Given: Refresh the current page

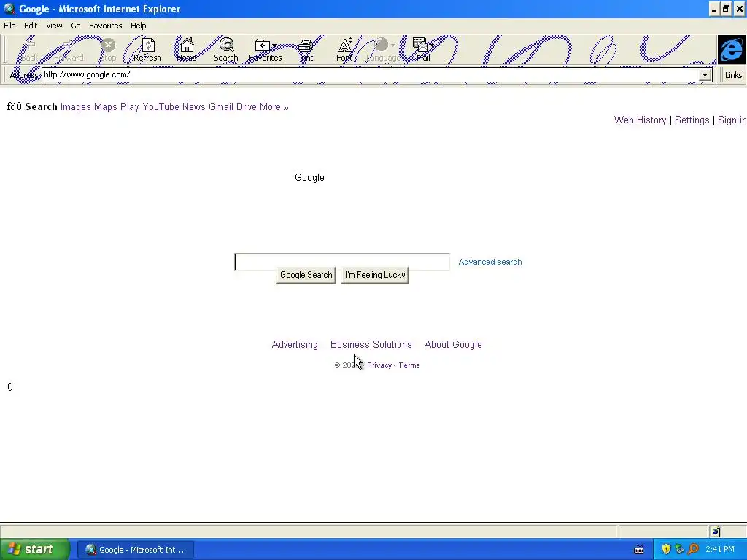Looking at the screenshot, I should point(147,50).
